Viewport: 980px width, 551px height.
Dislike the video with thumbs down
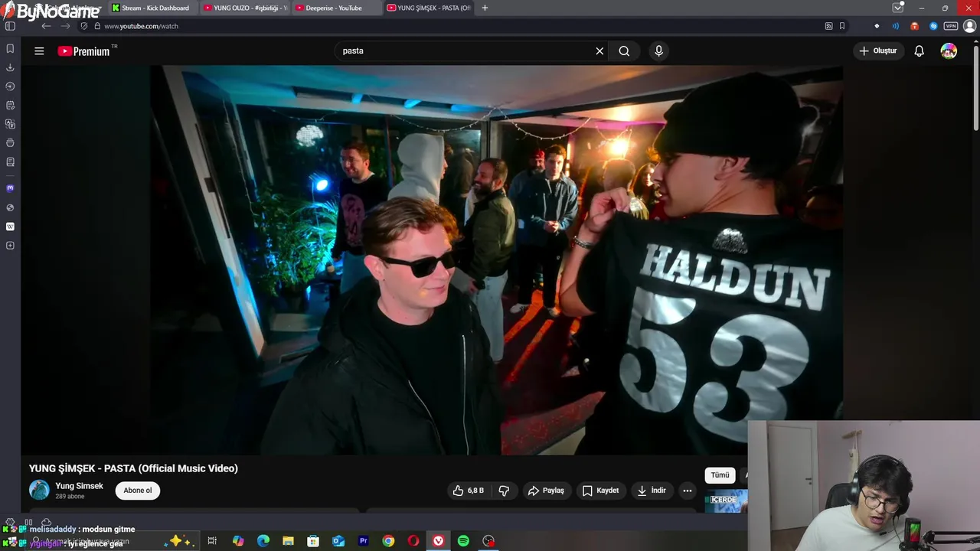(504, 491)
